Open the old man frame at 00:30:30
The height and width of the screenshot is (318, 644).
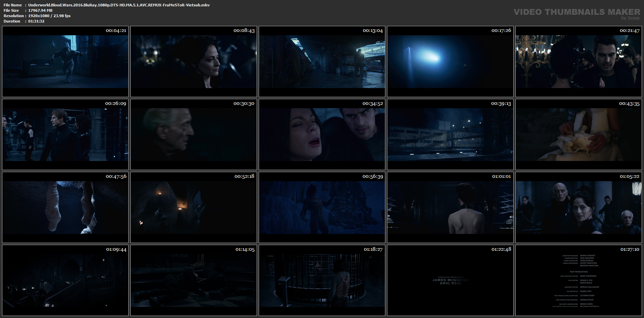click(194, 134)
